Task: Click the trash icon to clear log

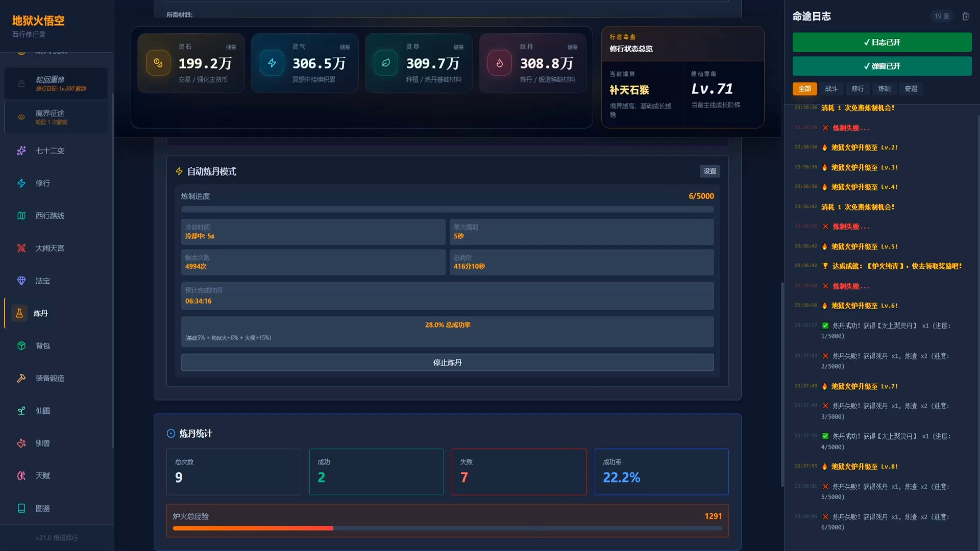Action: [965, 16]
